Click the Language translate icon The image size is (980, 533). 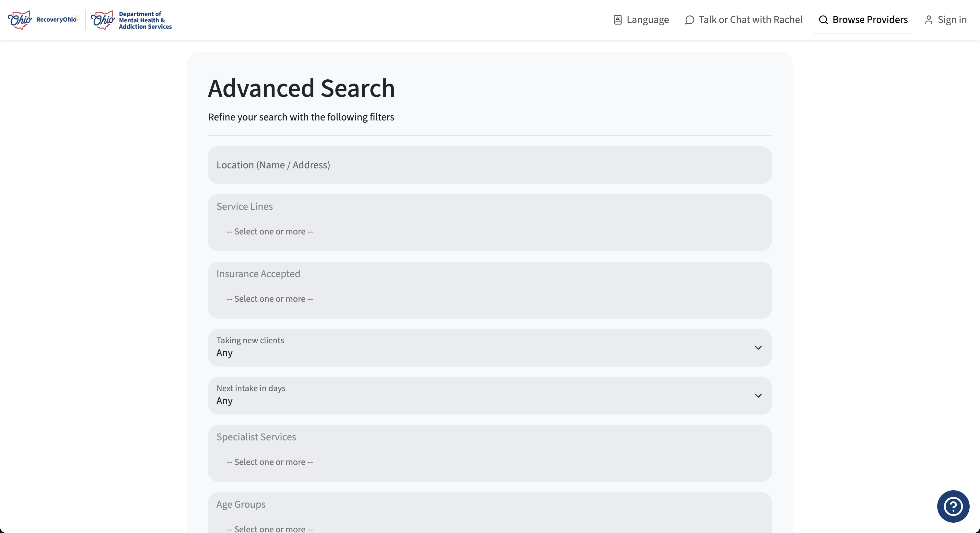click(617, 20)
